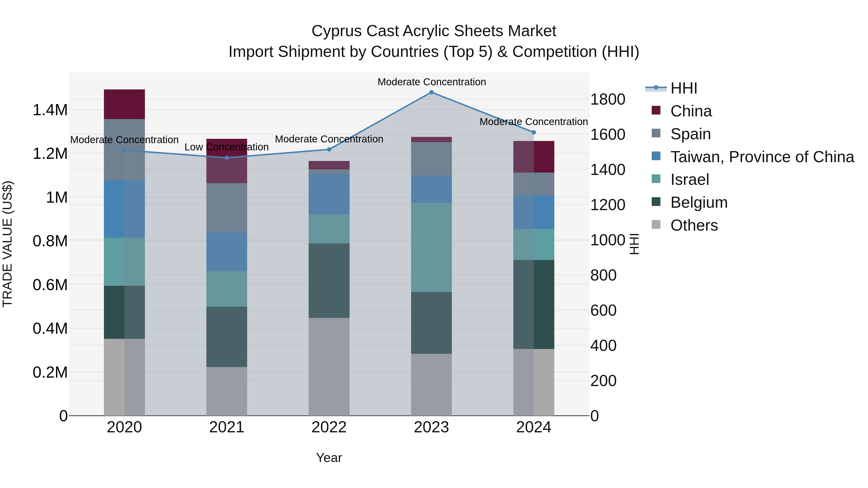The height and width of the screenshot is (488, 868).
Task: Click the 2022 x-axis label
Action: point(329,427)
